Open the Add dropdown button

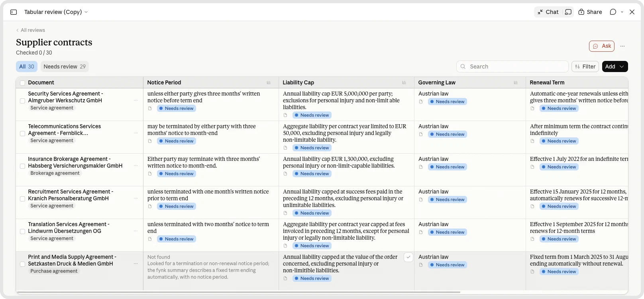(x=615, y=66)
